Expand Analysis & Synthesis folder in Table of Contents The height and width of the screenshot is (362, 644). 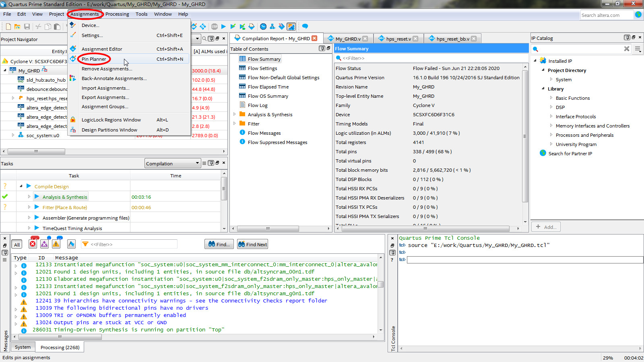pos(234,114)
